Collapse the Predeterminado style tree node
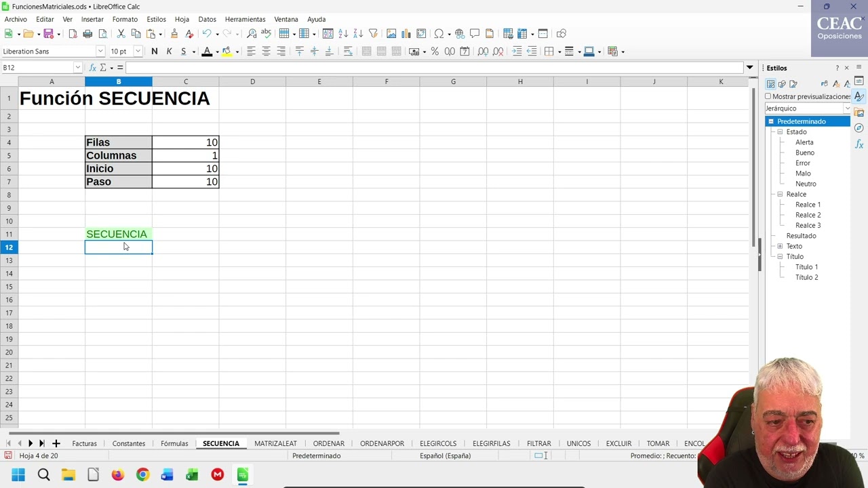 click(771, 121)
